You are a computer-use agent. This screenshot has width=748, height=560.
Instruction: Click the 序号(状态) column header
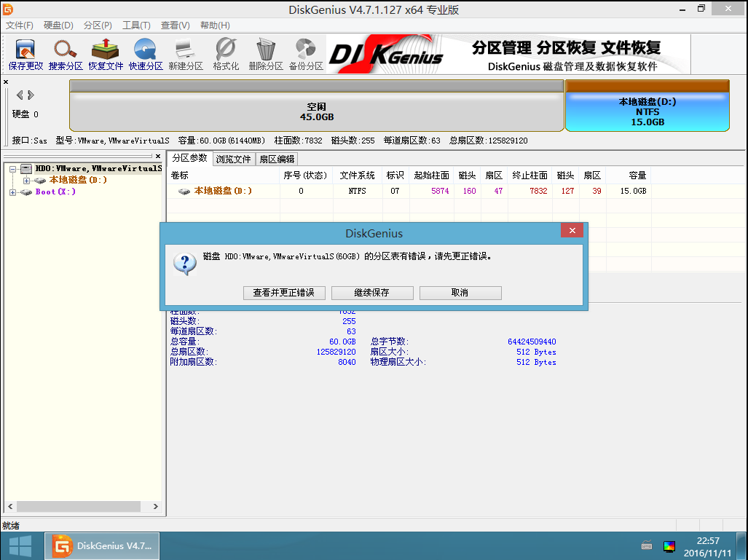pos(306,176)
